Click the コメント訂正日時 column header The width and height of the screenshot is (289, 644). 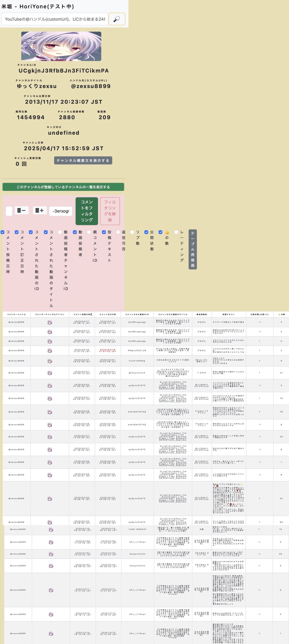108,315
